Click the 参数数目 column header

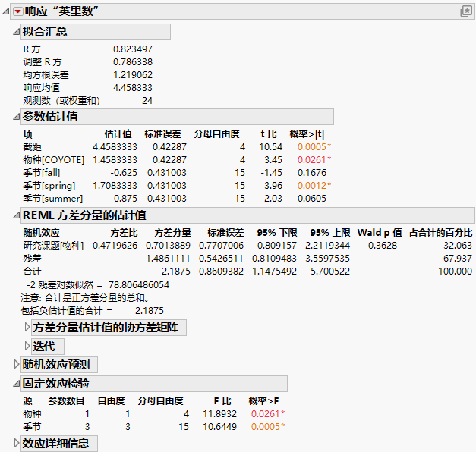coord(66,401)
